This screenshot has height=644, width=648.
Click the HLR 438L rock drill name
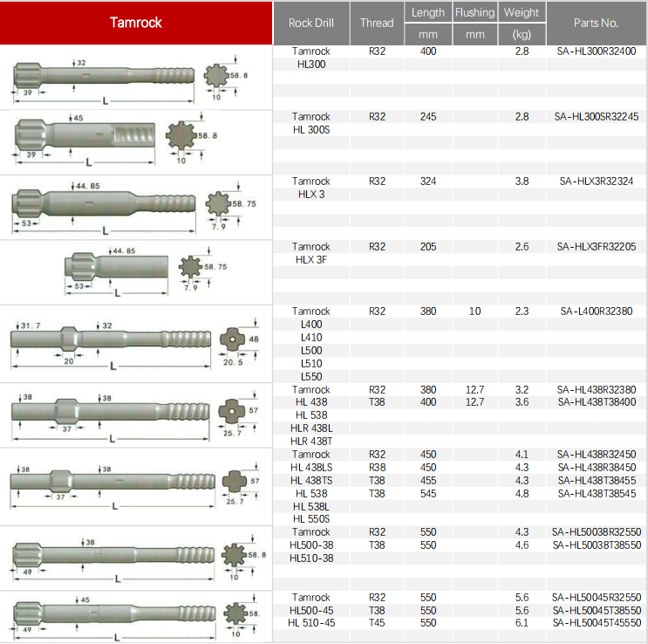311,428
